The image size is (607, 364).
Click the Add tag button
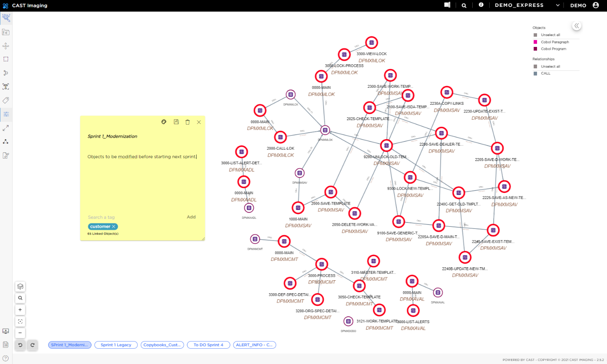coord(191,217)
